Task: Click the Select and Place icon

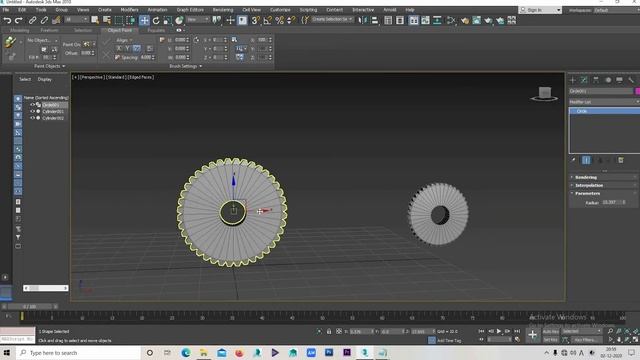Action: (x=179, y=20)
